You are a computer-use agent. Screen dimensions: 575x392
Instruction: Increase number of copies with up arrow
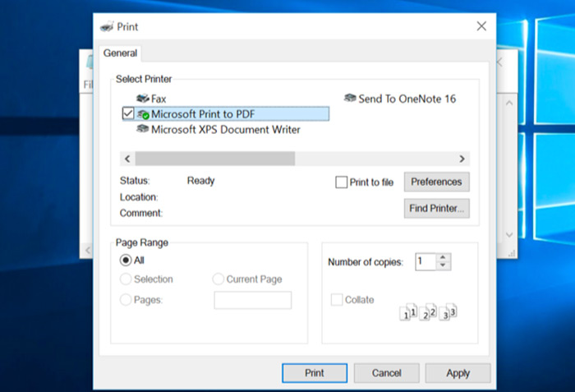(443, 258)
